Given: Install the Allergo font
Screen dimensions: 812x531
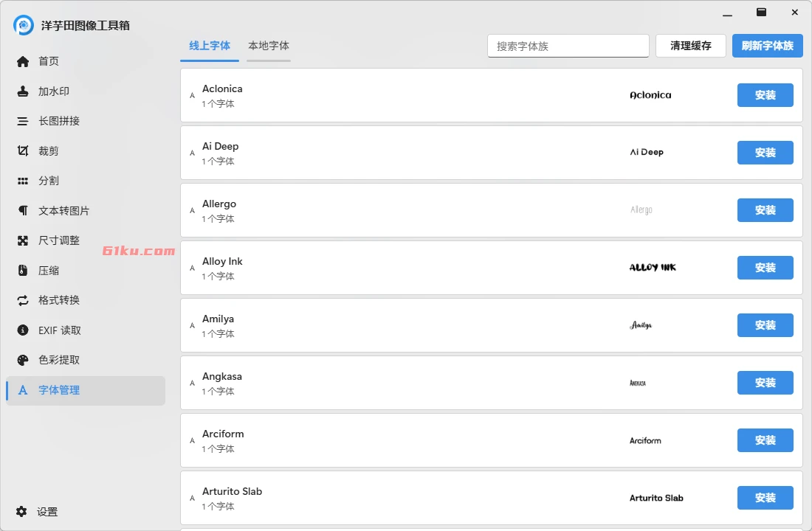Looking at the screenshot, I should tap(765, 210).
